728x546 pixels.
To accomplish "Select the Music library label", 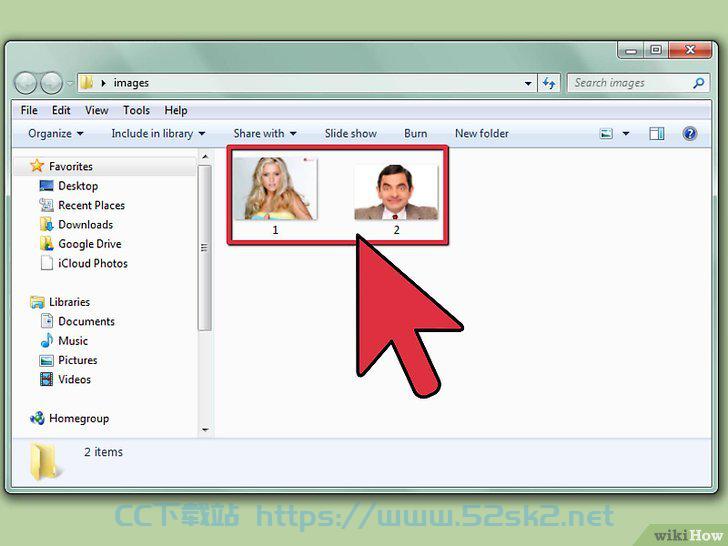I will (x=73, y=341).
